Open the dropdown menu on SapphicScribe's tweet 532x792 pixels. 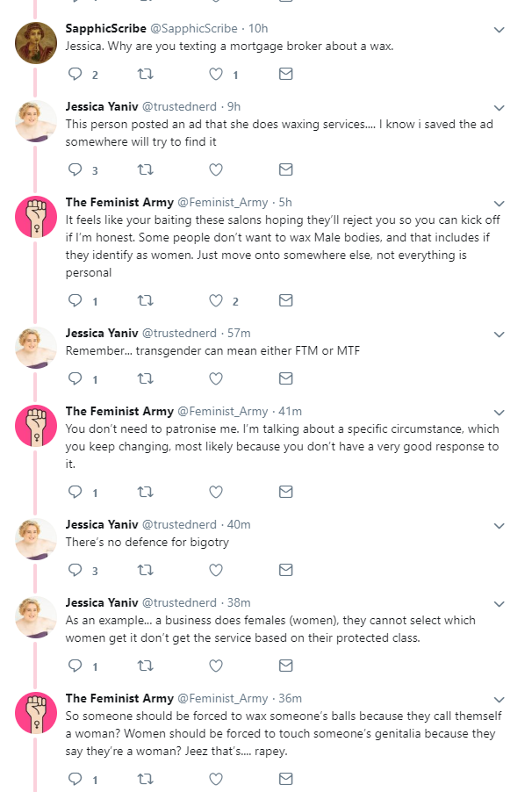coord(500,30)
